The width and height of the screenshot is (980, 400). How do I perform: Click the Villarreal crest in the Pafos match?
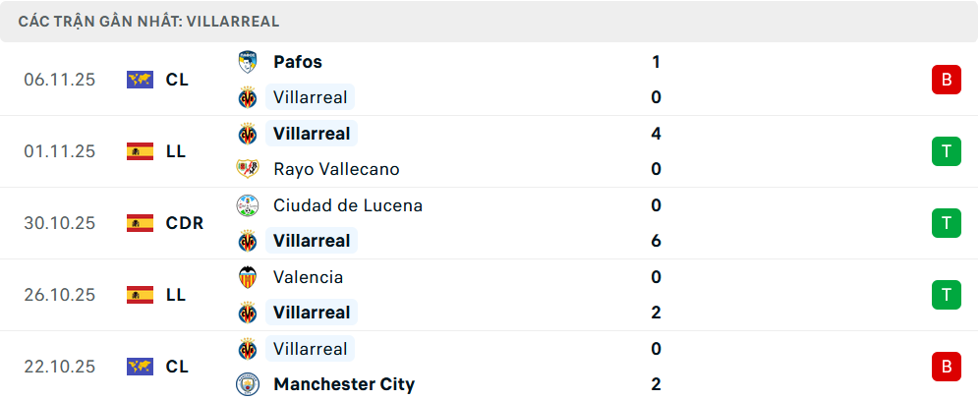pyautogui.click(x=248, y=97)
